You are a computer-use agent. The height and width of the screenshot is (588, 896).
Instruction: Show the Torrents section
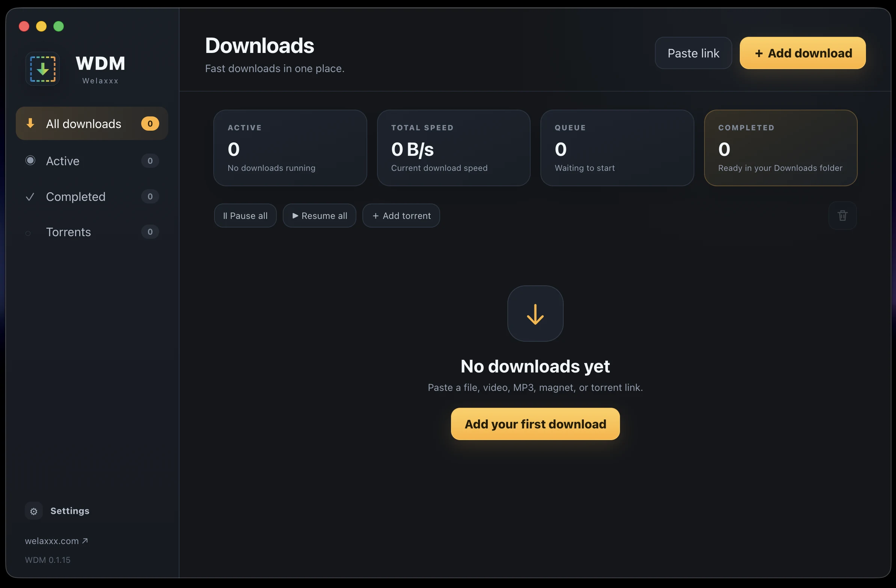point(92,232)
